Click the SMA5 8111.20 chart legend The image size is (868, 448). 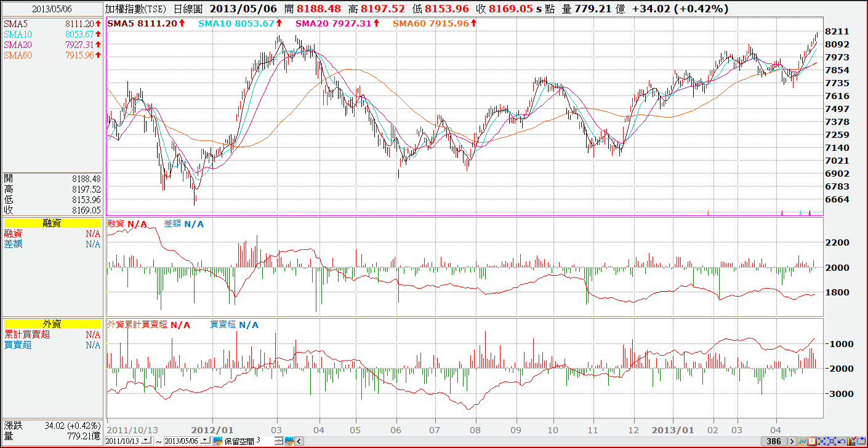pos(147,23)
